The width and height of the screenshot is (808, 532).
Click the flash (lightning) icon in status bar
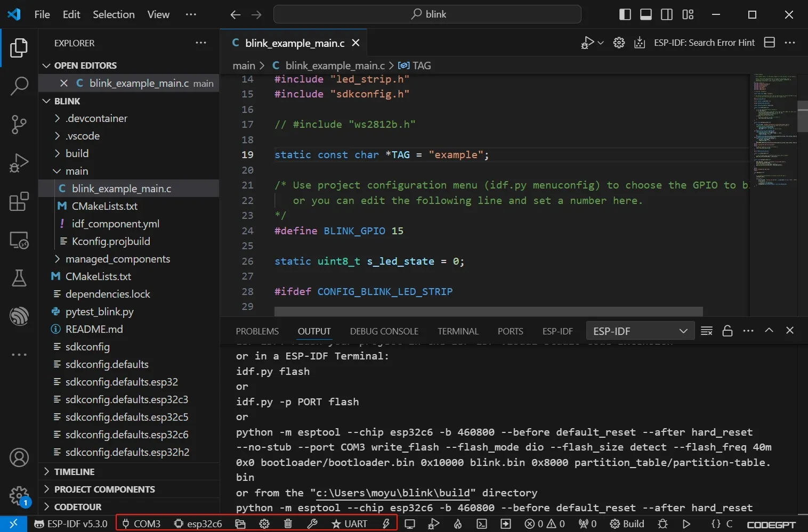tap(386, 524)
